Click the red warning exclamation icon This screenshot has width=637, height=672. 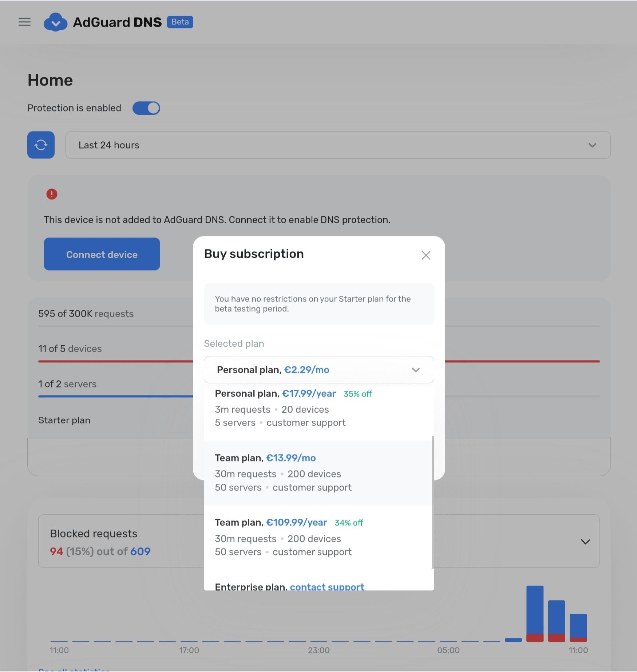tap(52, 194)
